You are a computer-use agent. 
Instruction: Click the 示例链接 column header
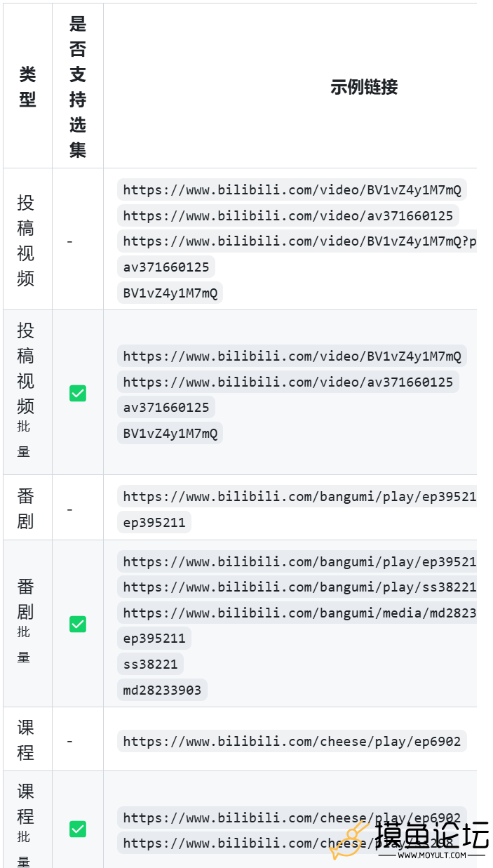pyautogui.click(x=364, y=86)
